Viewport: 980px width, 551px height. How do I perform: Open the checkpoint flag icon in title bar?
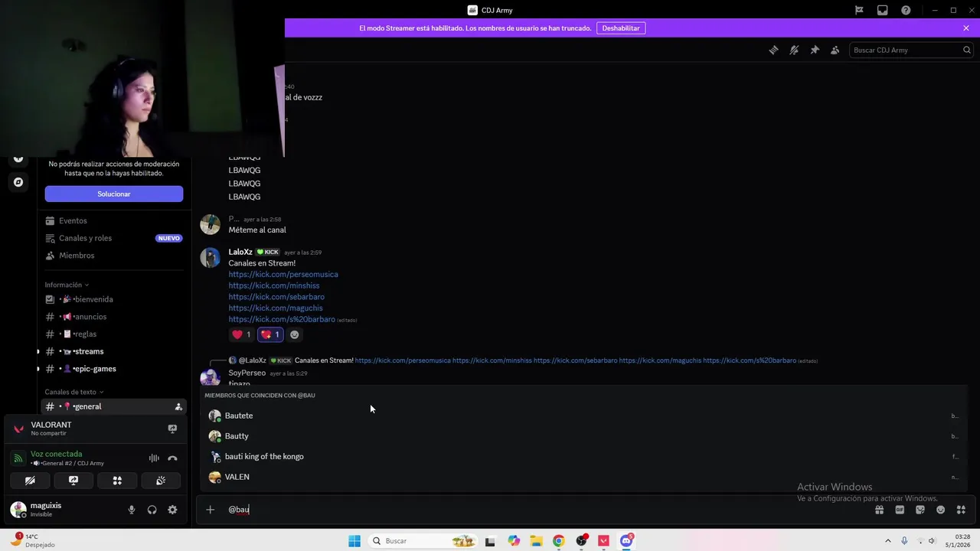(x=859, y=10)
